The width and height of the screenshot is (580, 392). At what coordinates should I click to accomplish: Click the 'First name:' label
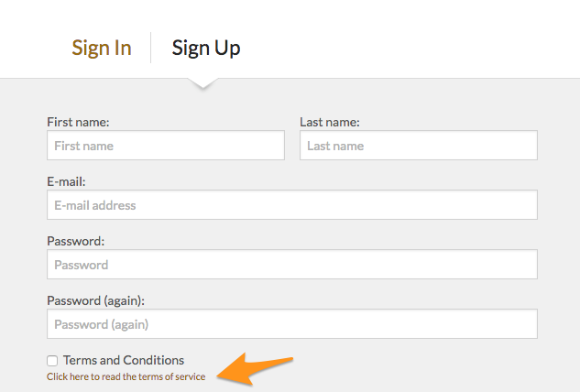[x=78, y=122]
